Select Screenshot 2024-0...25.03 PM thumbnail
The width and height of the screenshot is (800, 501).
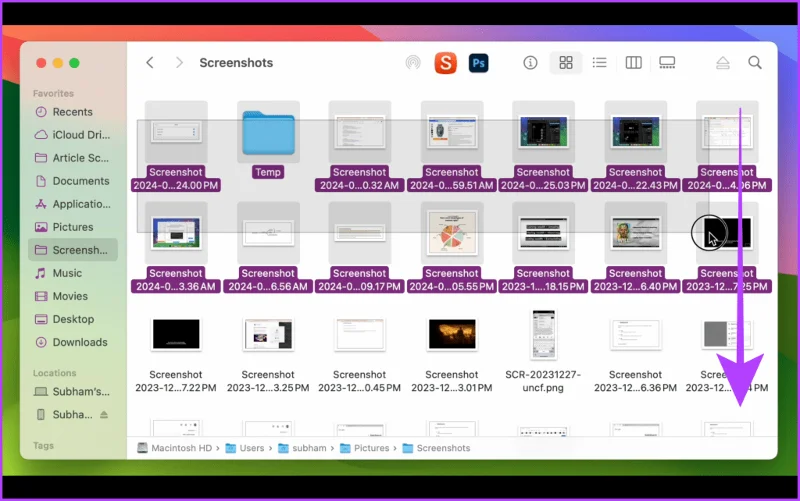pos(543,132)
